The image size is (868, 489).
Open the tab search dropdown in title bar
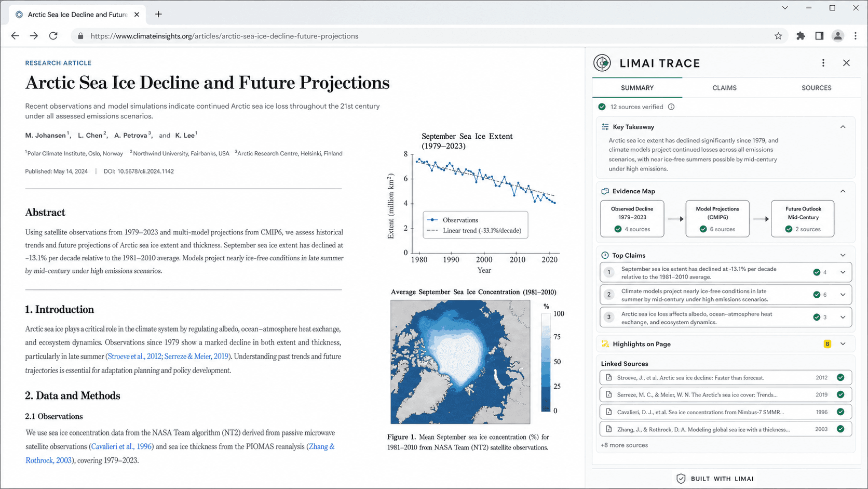pos(785,8)
